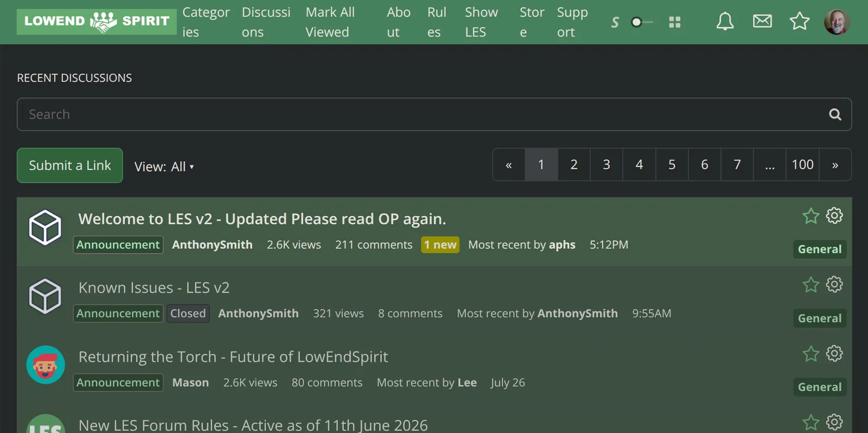Image resolution: width=868 pixels, height=433 pixels.
Task: Click the Closed tag on Known Issues
Action: click(188, 314)
